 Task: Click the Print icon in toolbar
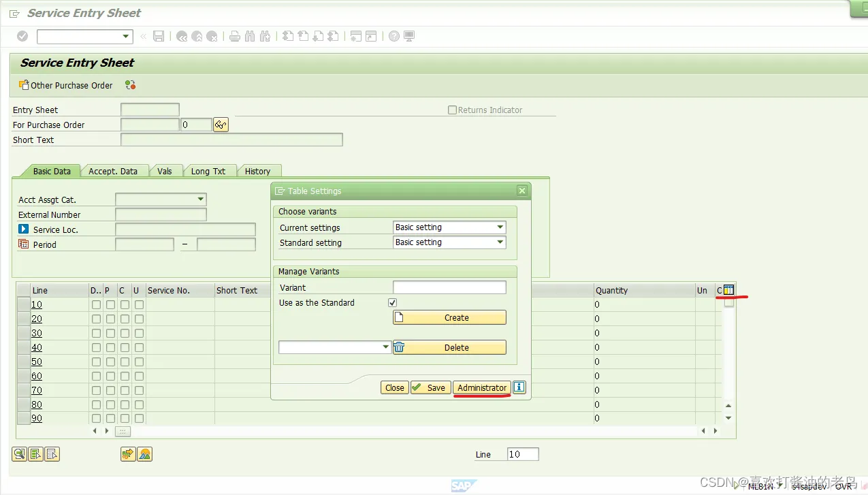pos(235,36)
